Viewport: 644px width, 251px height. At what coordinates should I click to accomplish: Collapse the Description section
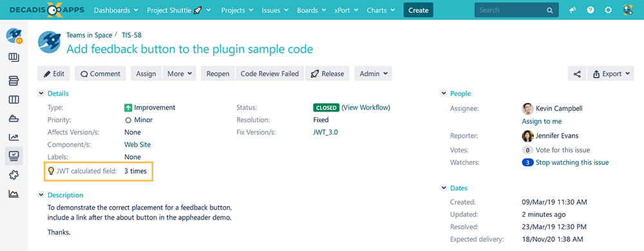tap(41, 195)
